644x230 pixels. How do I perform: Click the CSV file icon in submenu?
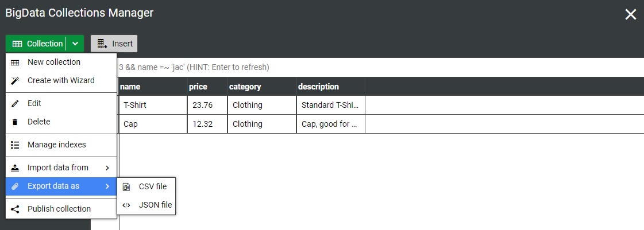click(x=126, y=186)
